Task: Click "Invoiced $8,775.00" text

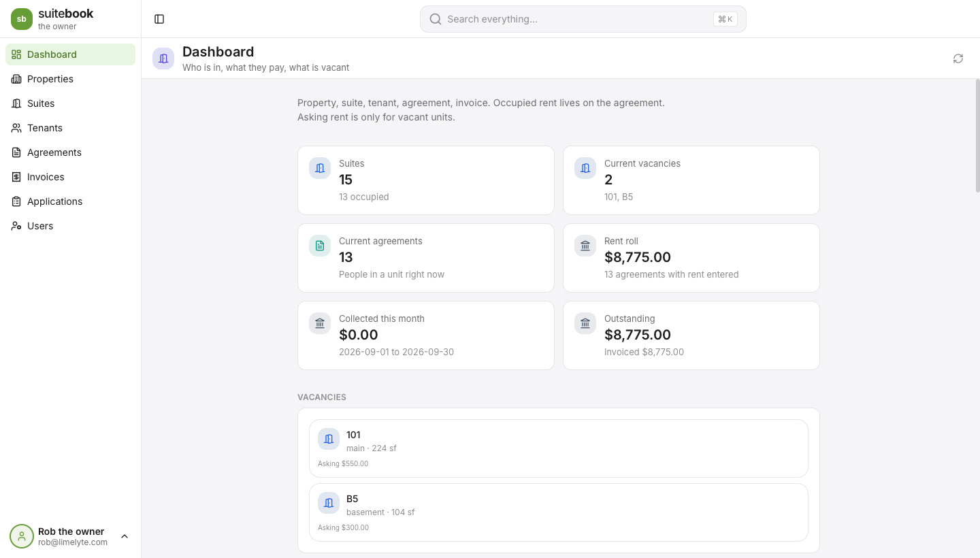Action: click(x=644, y=352)
